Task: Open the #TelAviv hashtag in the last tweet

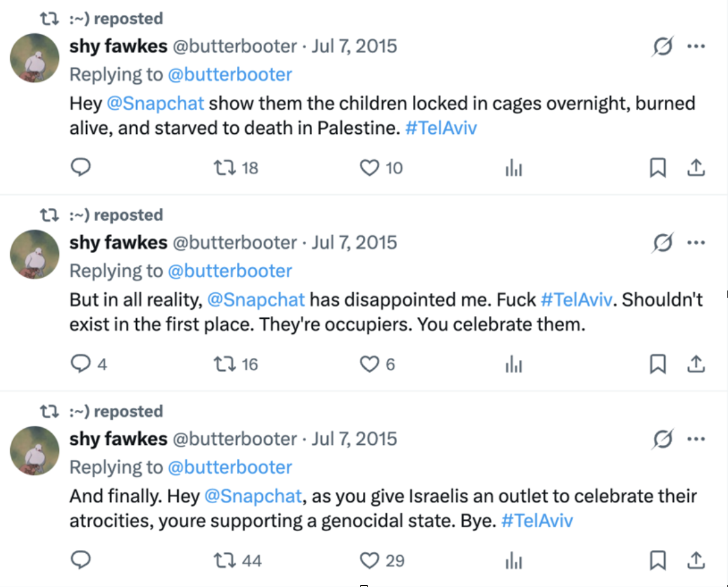Action: click(x=537, y=521)
